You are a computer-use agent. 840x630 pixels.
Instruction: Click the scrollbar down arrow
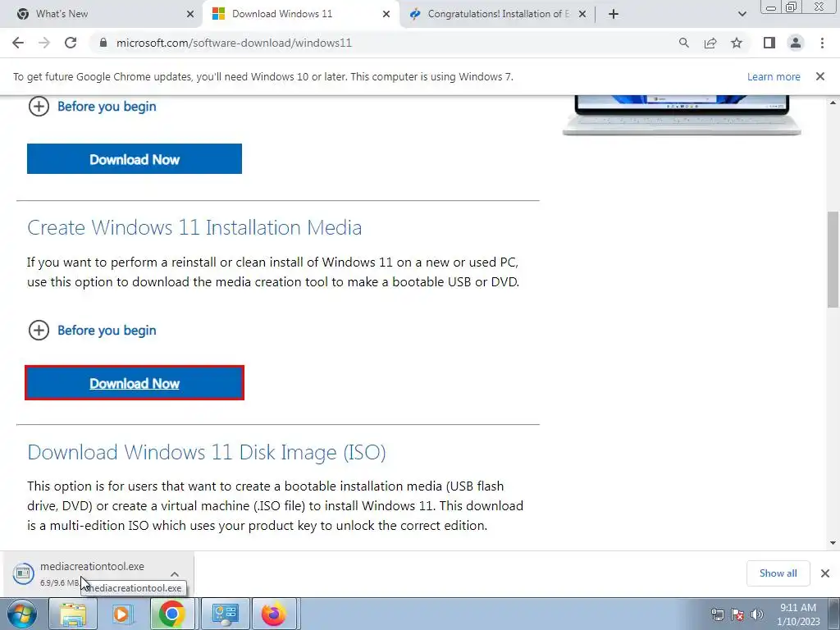(x=833, y=543)
